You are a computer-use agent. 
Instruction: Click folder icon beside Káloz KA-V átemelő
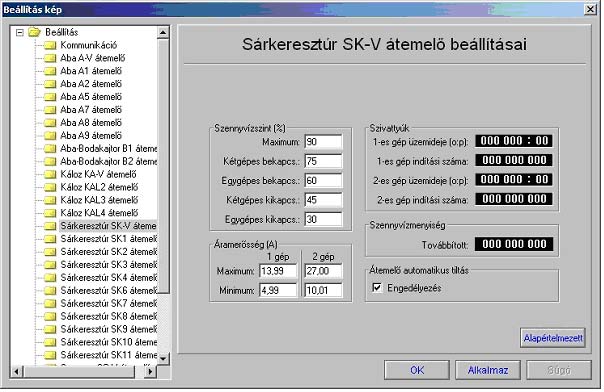point(50,174)
